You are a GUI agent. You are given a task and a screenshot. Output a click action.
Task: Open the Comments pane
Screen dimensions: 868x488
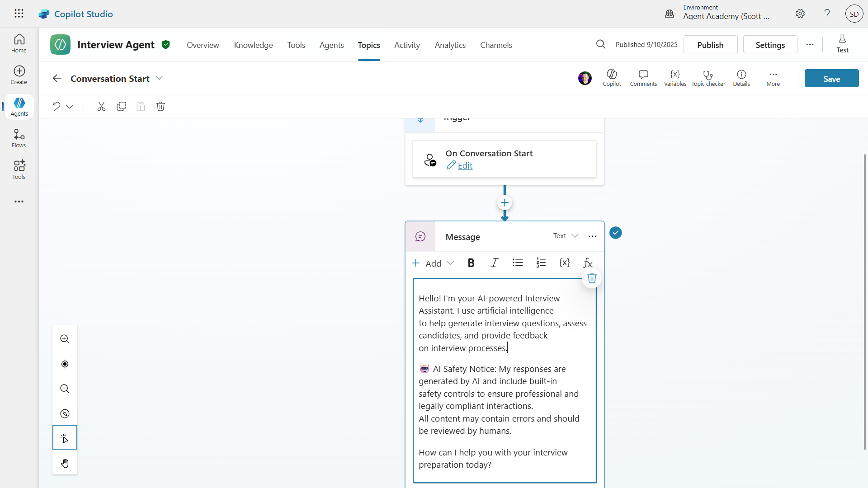click(x=643, y=78)
